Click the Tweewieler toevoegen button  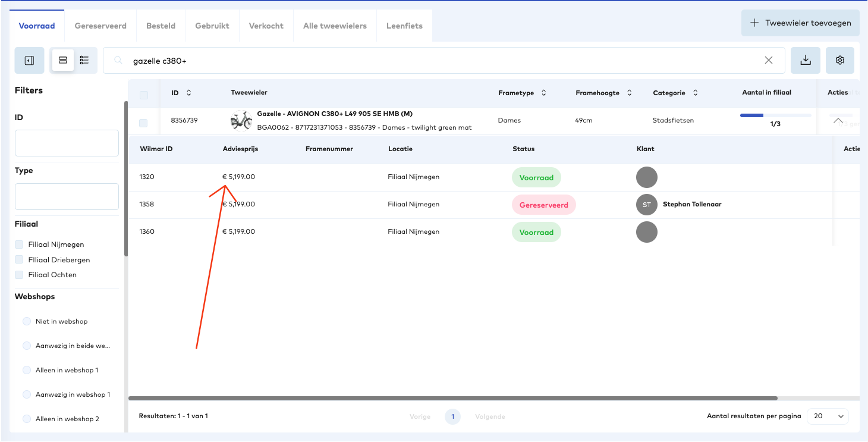pyautogui.click(x=800, y=23)
